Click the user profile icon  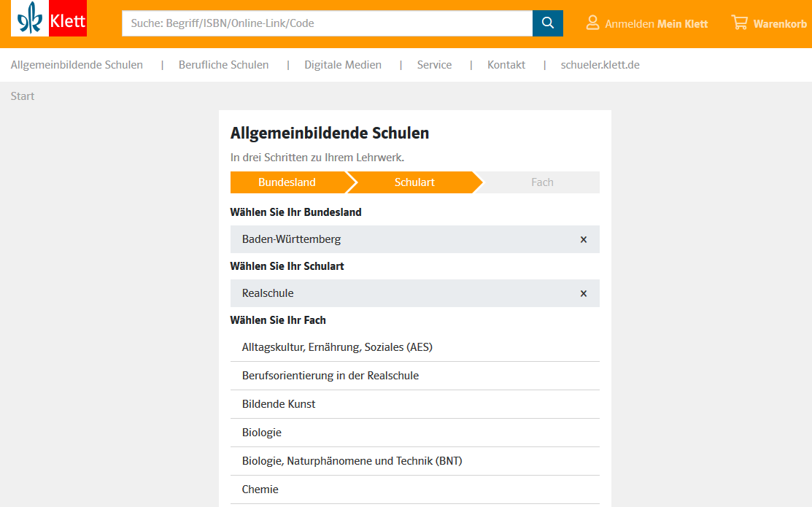point(592,23)
